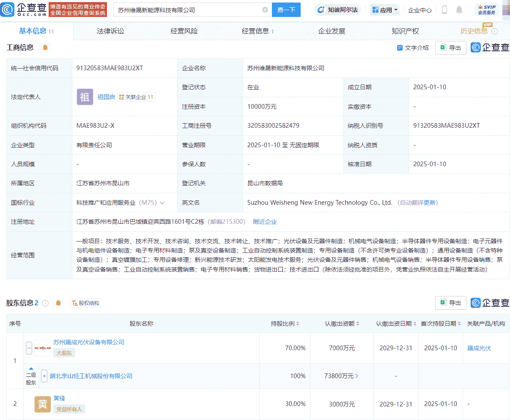Click the clear (X) icon in search box
This screenshot has width=510, height=420.
pyautogui.click(x=265, y=10)
